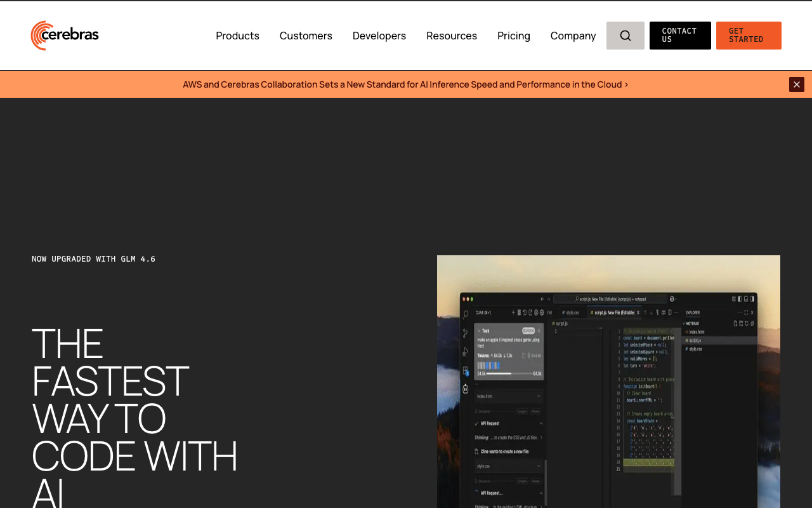This screenshot has width=812, height=508.
Task: Click the Get Started button
Action: (748, 36)
